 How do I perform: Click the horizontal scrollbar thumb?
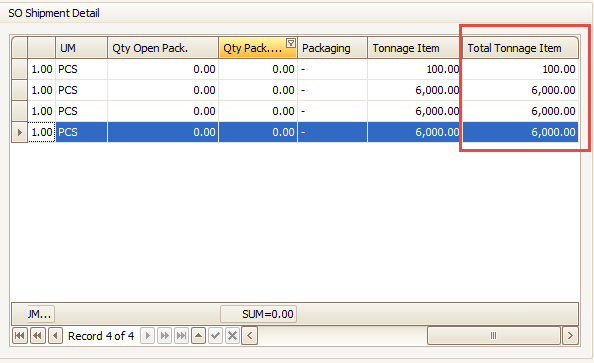click(493, 336)
